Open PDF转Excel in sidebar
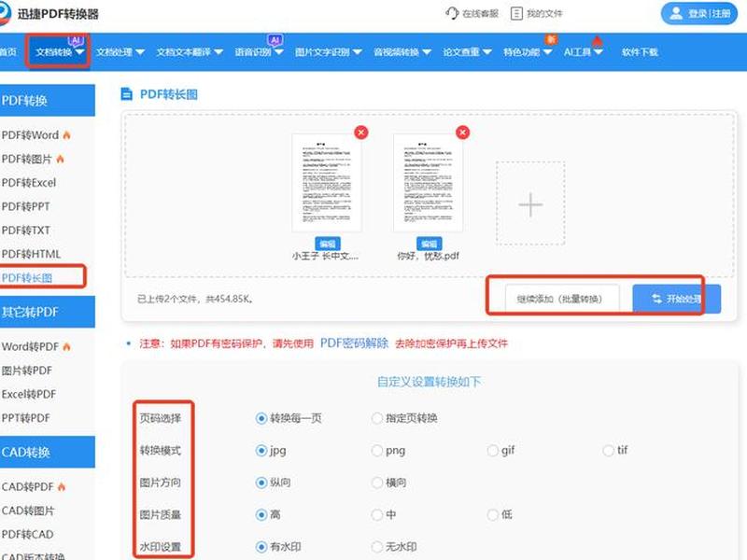The width and height of the screenshot is (747, 560). (x=29, y=183)
